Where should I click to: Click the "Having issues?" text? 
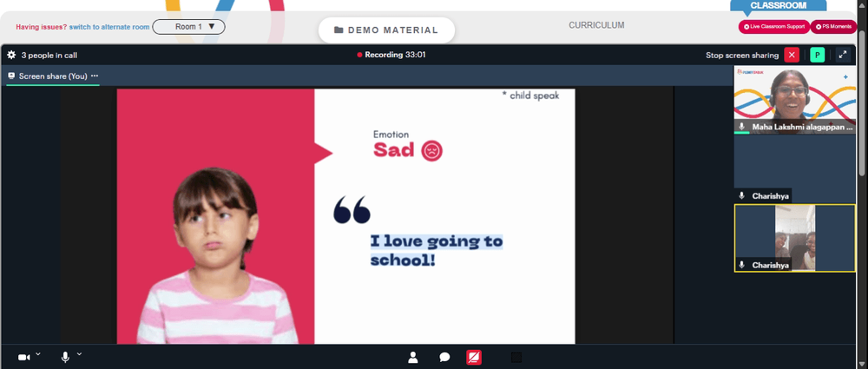(42, 27)
